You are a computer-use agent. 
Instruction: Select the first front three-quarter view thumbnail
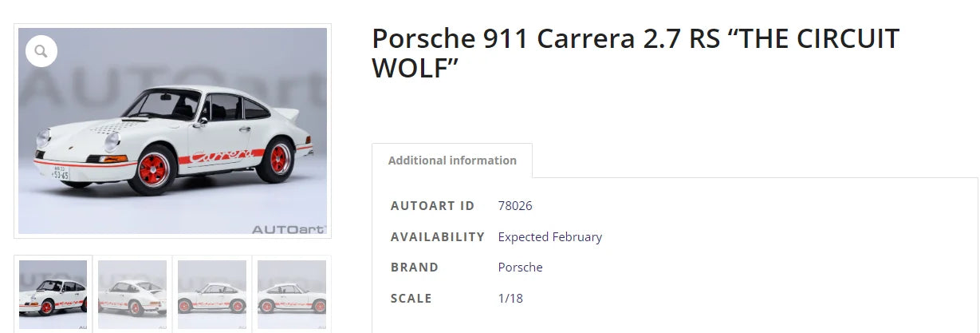[x=53, y=294]
